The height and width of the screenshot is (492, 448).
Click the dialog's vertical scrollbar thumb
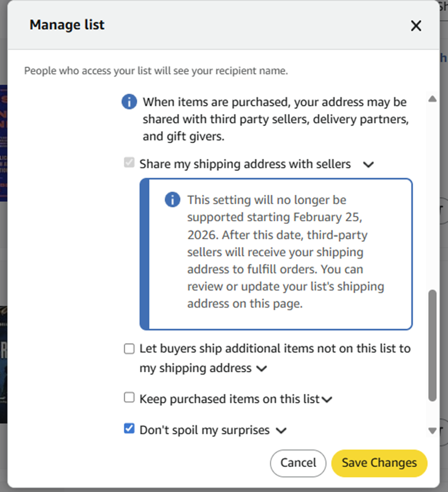pos(432,345)
